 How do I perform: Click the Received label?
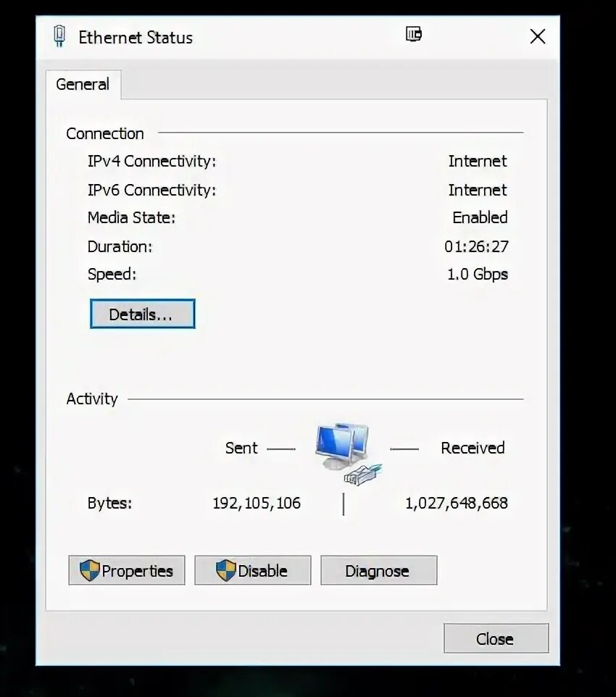click(473, 448)
